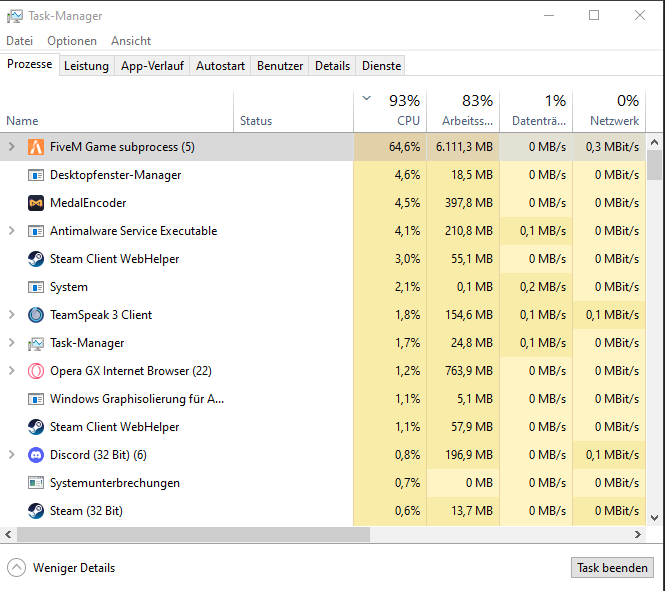Click the FiveM Game subprocess icon

pyautogui.click(x=36, y=147)
